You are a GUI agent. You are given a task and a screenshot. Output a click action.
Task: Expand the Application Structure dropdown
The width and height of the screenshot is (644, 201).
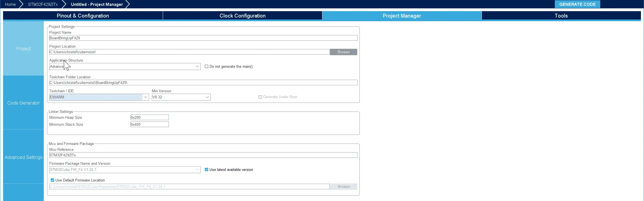pos(197,67)
